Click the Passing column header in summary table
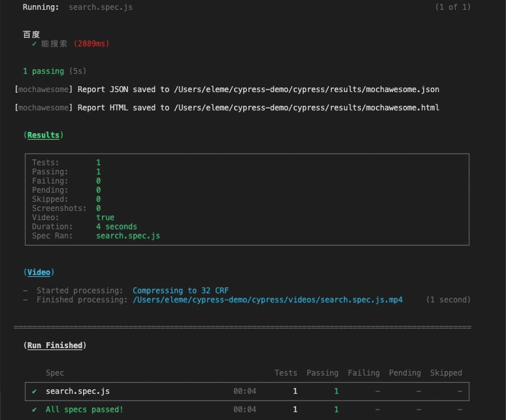This screenshot has width=506, height=420. click(322, 373)
